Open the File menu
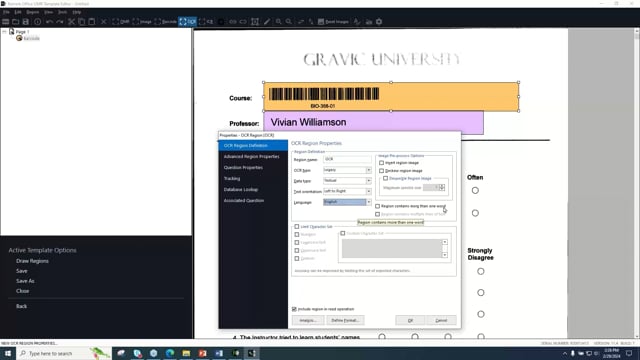Screen dimensions: 640x360 (x=6, y=12)
